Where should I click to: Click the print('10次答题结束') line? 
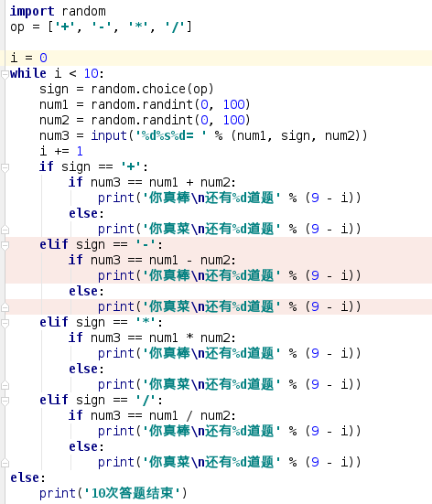[x=113, y=493]
